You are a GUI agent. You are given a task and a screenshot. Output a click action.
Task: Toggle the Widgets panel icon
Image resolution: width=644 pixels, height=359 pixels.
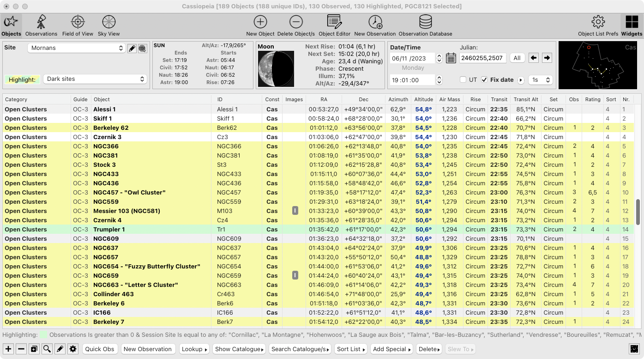point(632,25)
